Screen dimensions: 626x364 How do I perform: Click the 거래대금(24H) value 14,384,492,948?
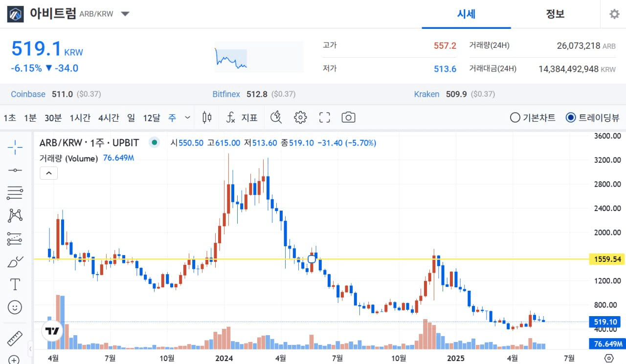(568, 69)
